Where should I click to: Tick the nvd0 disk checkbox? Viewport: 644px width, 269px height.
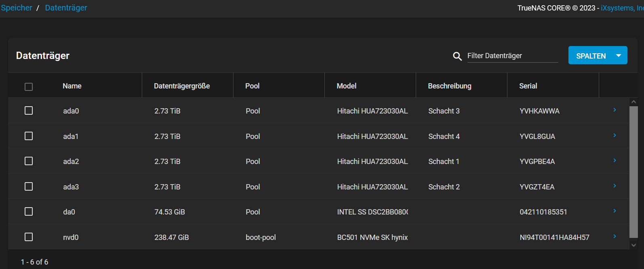(x=29, y=237)
